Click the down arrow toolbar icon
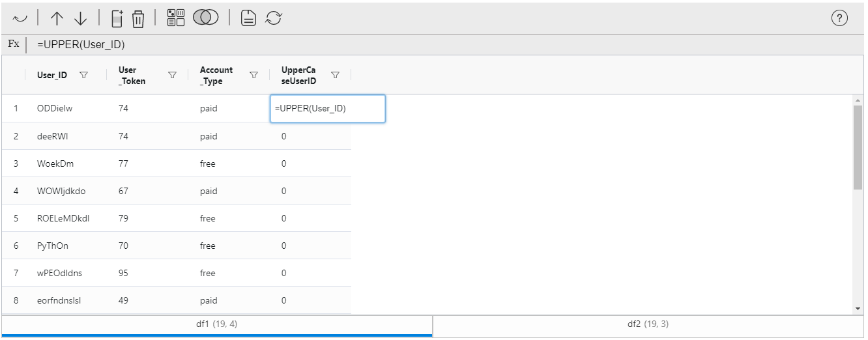Image resolution: width=868 pixels, height=340 pixels. [80, 19]
